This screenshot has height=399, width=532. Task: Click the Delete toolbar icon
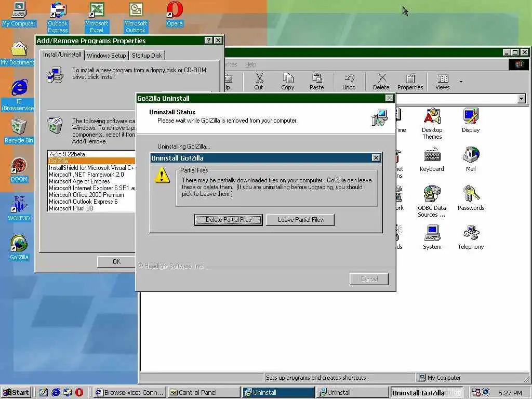381,82
